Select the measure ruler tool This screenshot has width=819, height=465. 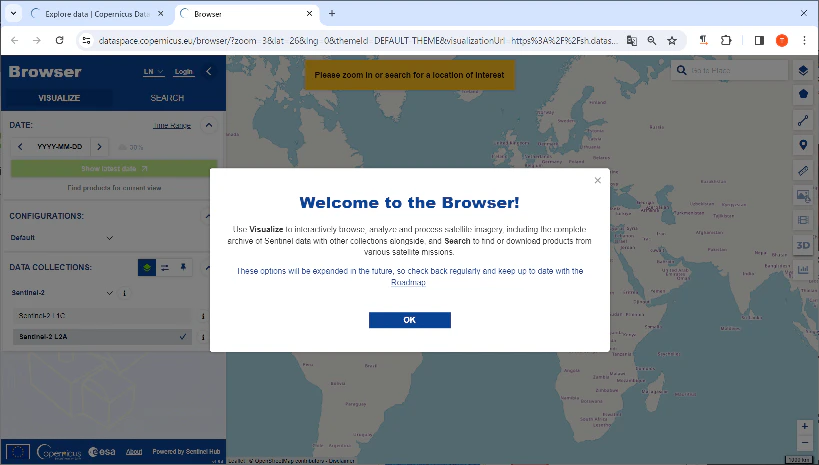tap(803, 170)
